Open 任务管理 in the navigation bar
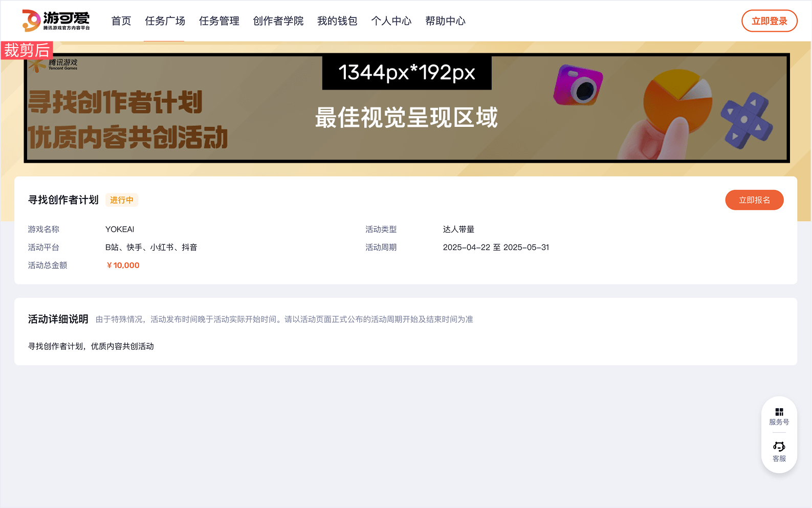This screenshot has width=812, height=508. 219,21
